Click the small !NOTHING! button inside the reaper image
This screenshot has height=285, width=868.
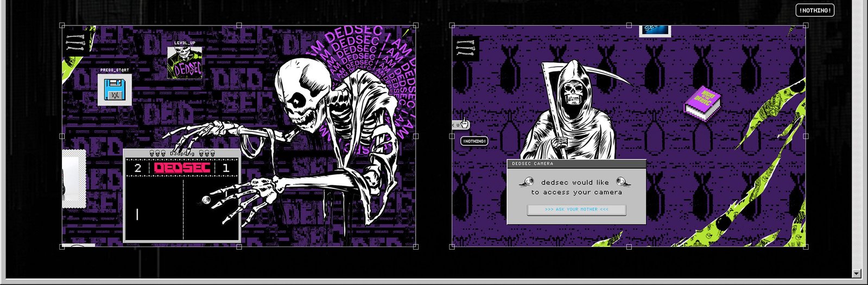point(474,141)
